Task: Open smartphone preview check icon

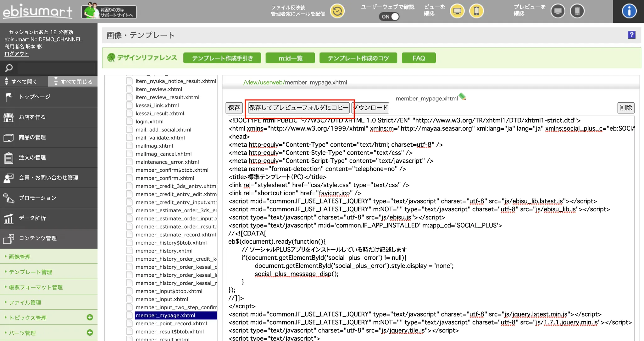Action: 577,11
